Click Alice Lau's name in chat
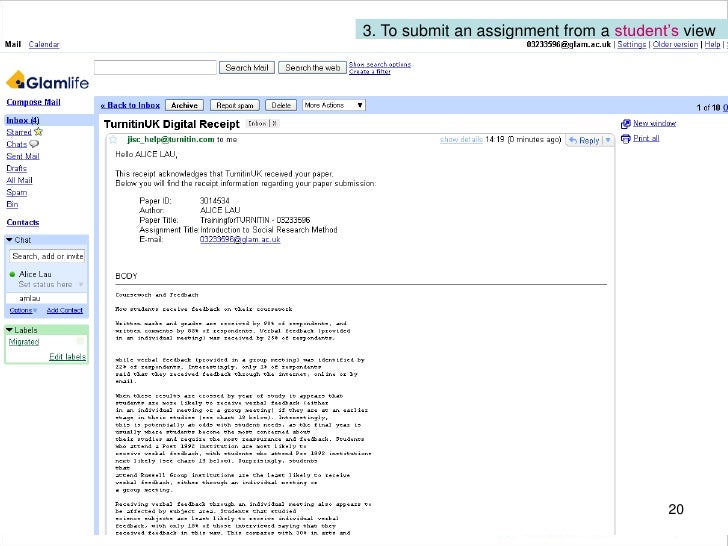The height and width of the screenshot is (546, 728). point(35,274)
